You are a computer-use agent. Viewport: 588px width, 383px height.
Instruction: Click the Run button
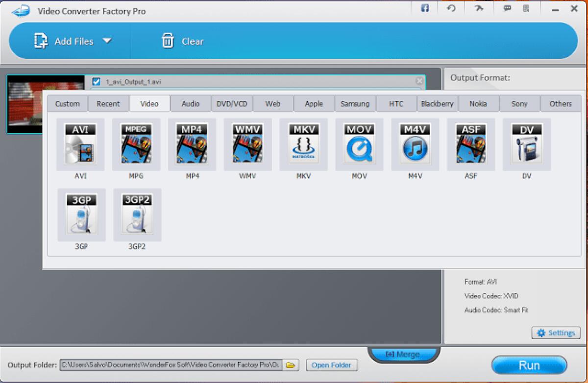529,365
